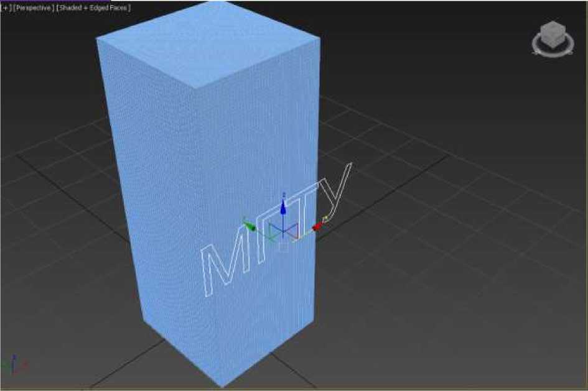Open the Shaded + Edged Faces shading menu
This screenshot has height=391, width=588.
pos(93,7)
